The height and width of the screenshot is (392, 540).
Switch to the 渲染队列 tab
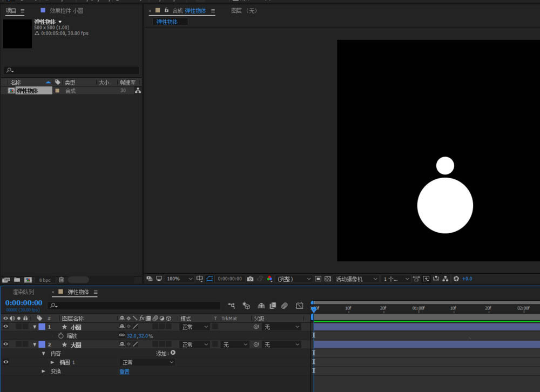pos(23,292)
